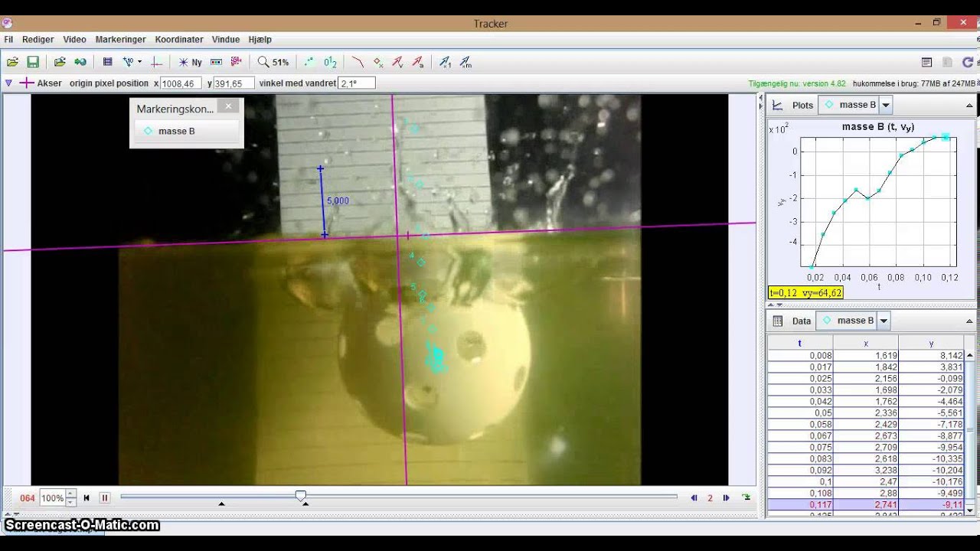The width and height of the screenshot is (980, 551).
Task: Move the video frame slider thumb
Action: pos(301,497)
